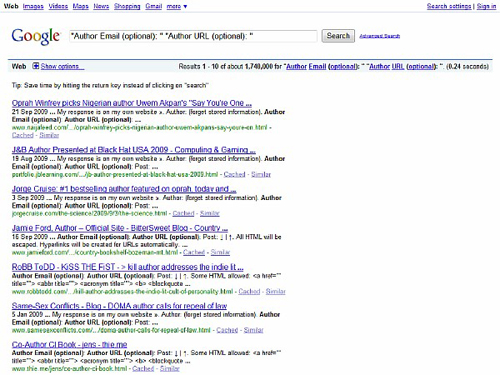Open Similar link for jorgecruise.com result
Screen dimensions: 500x375
tap(209, 213)
